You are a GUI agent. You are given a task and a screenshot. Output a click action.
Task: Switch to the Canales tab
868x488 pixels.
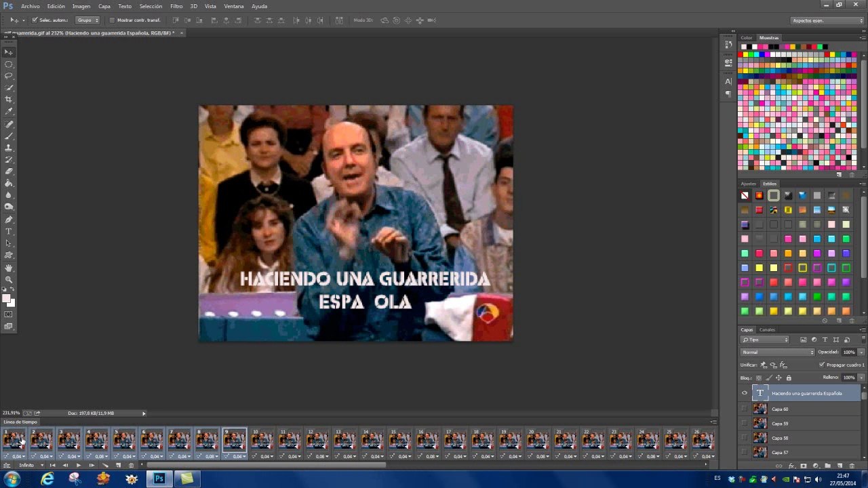pyautogui.click(x=767, y=329)
